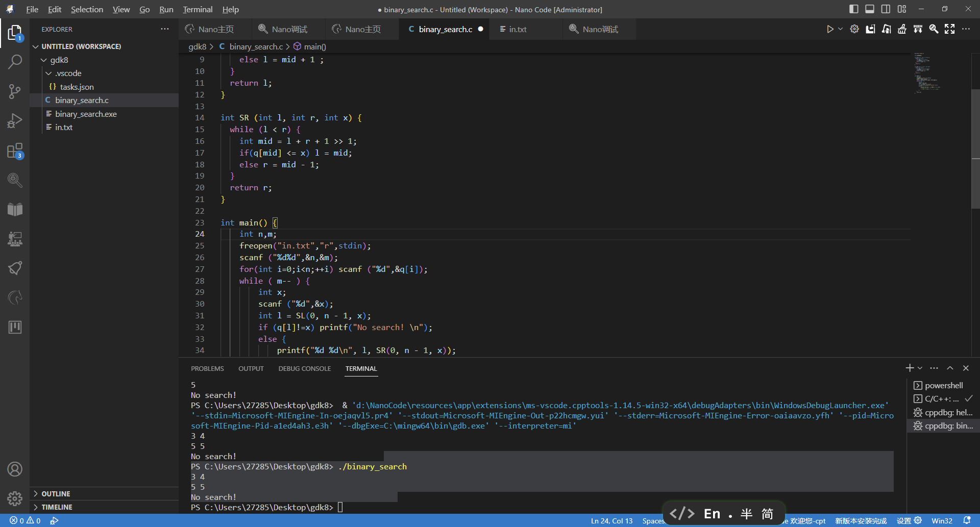Close the terminal panel
Screen dimensions: 980x527
click(966, 368)
